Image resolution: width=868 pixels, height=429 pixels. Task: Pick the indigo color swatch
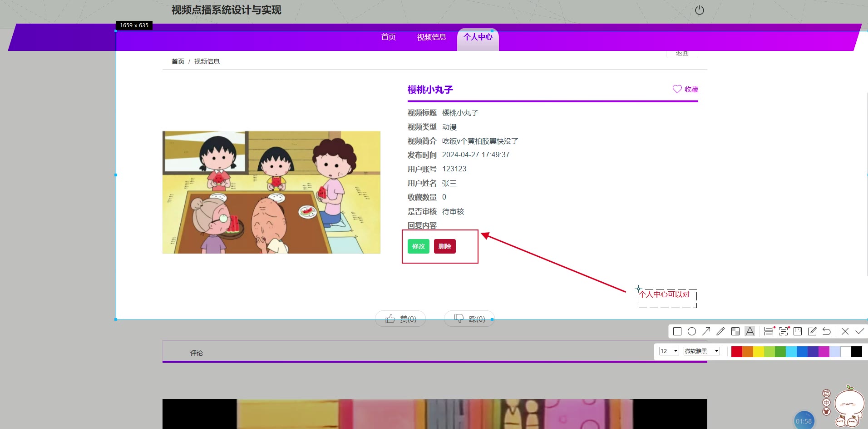click(x=813, y=351)
